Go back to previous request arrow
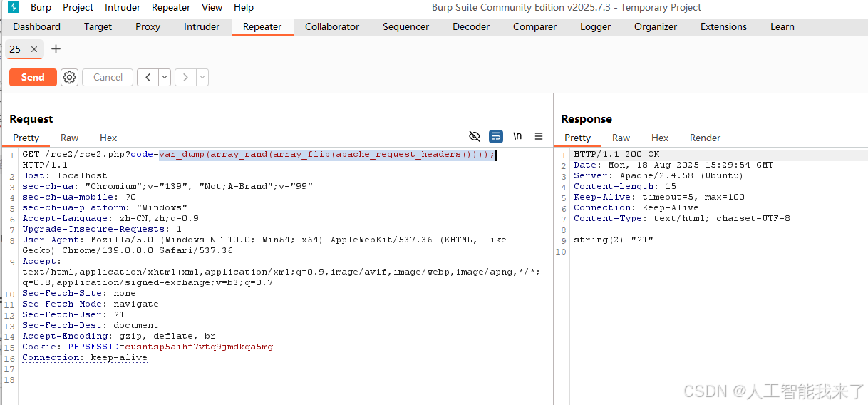 click(148, 77)
